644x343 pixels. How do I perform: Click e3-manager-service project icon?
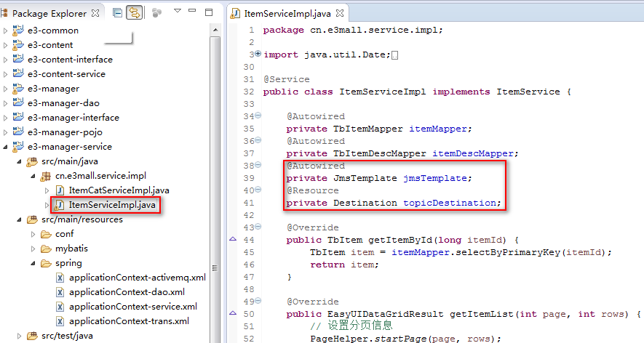click(18, 147)
